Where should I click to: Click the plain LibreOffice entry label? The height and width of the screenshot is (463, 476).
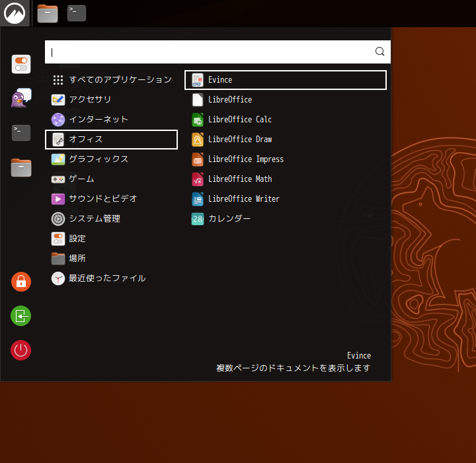point(230,100)
